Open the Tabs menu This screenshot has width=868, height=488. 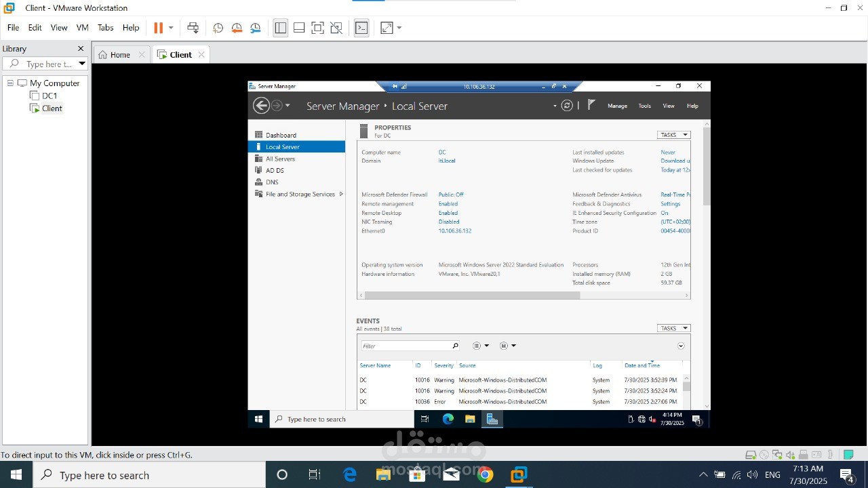pyautogui.click(x=105, y=28)
